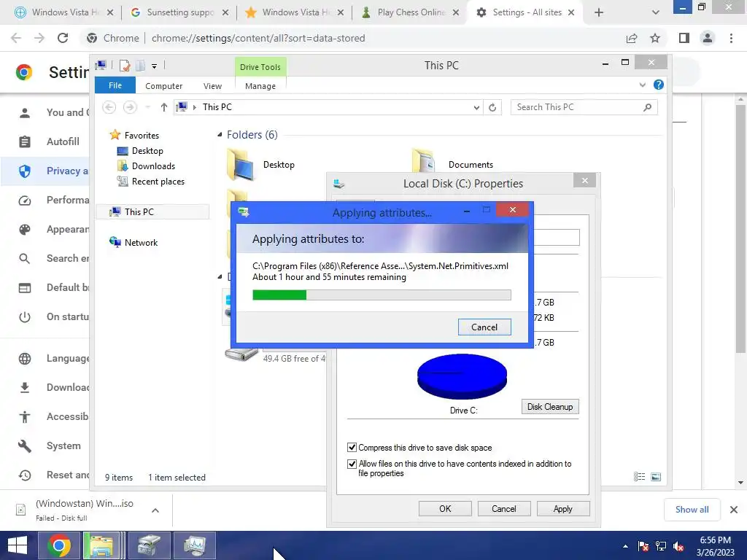Click the Drive C pie chart

pyautogui.click(x=462, y=376)
